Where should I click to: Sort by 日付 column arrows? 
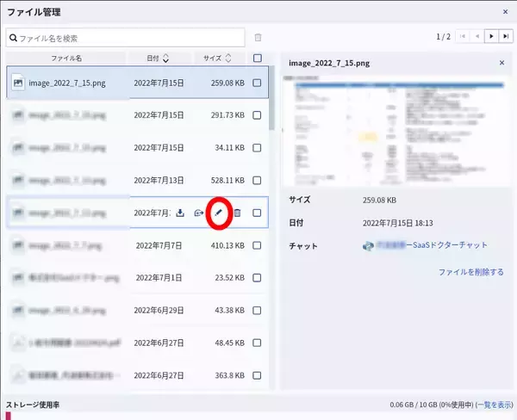tap(165, 59)
